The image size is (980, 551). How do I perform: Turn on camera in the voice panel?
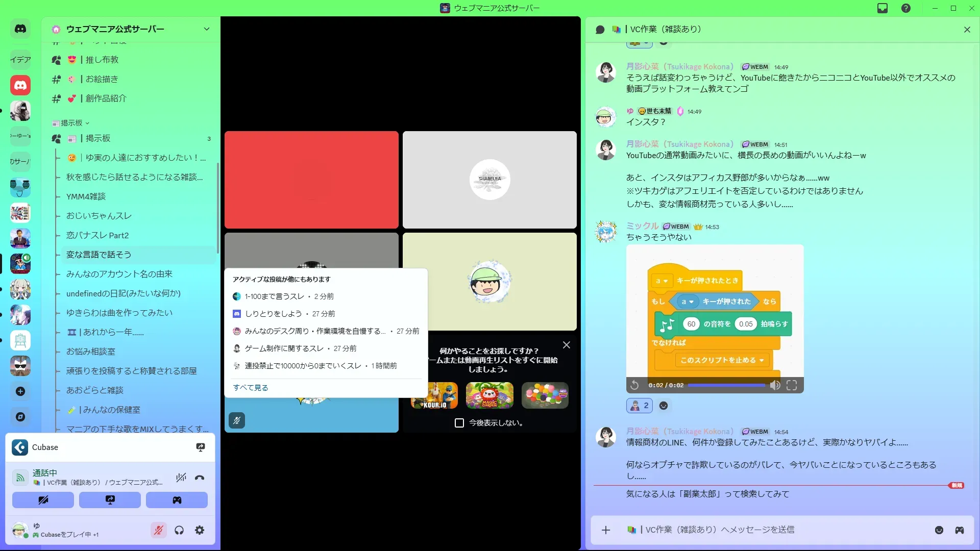click(43, 500)
